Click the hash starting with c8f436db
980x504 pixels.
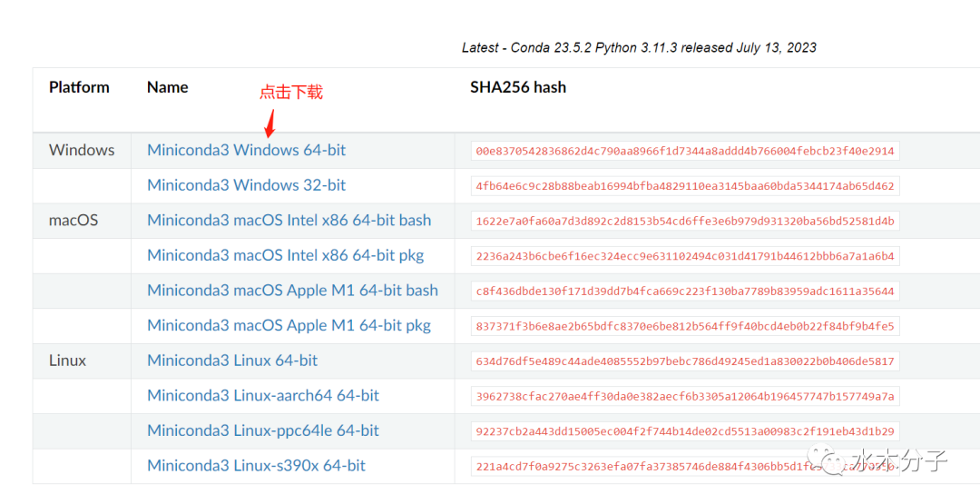[685, 291]
